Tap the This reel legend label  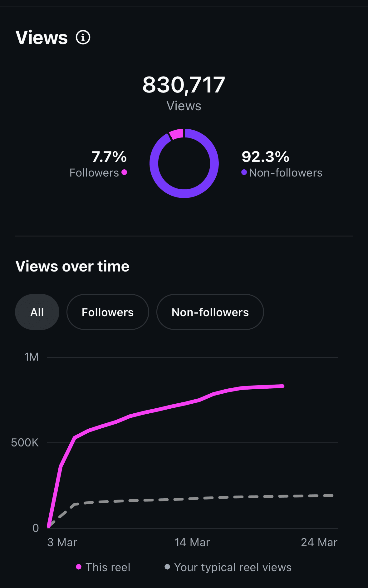click(108, 567)
